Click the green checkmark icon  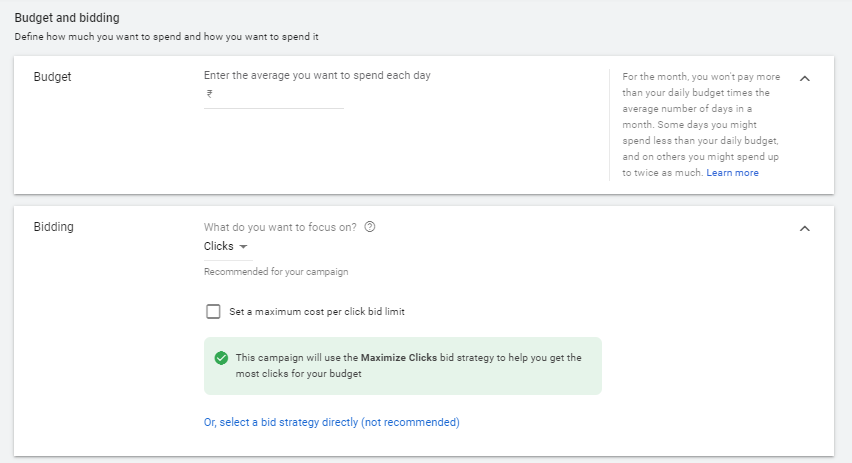[221, 358]
